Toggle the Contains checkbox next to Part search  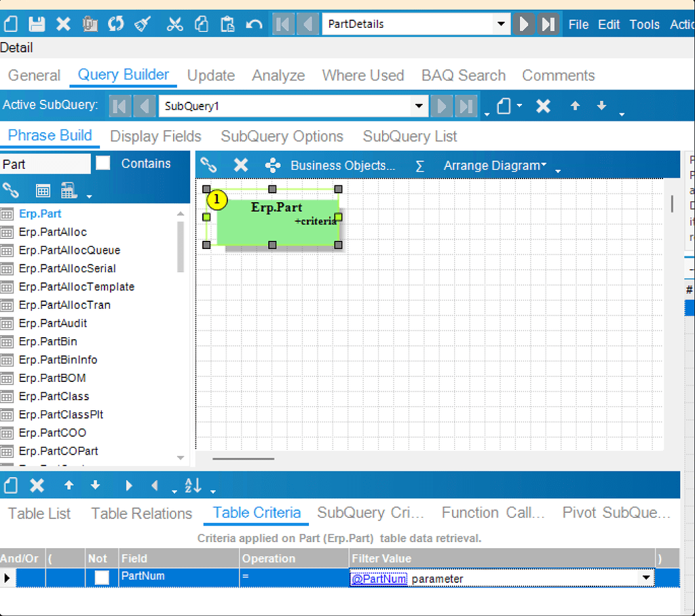click(103, 163)
